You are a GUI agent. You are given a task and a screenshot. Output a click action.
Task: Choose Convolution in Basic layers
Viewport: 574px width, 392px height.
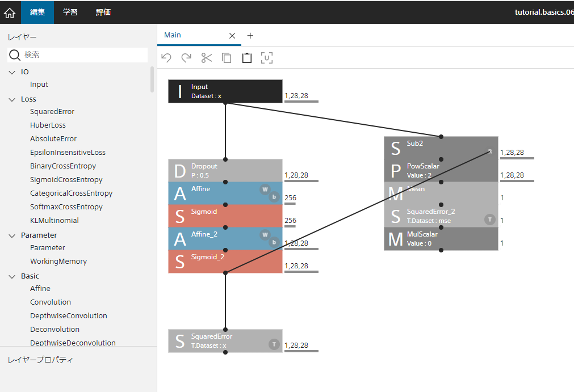tap(51, 302)
